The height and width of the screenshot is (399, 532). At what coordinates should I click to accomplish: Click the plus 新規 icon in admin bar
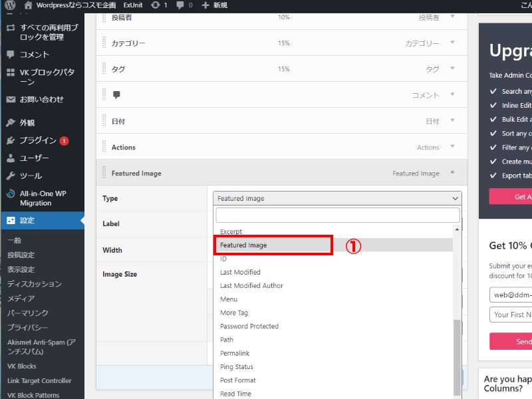[205, 5]
